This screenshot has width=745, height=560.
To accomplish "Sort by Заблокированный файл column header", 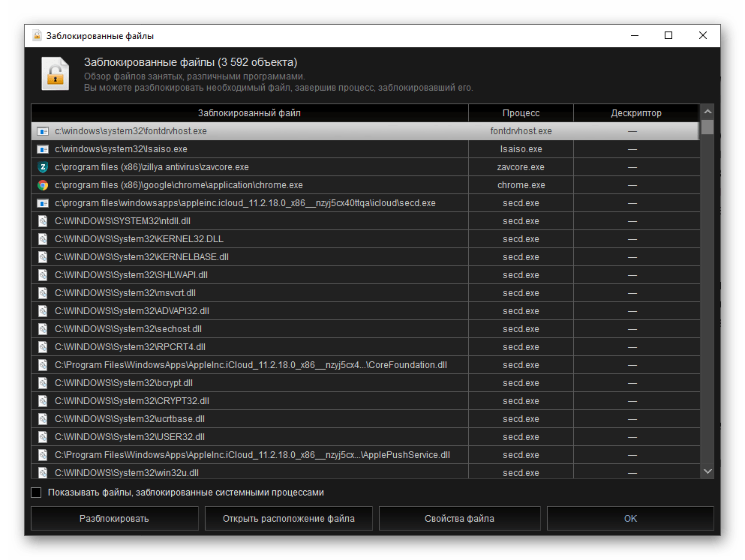I will tap(249, 113).
